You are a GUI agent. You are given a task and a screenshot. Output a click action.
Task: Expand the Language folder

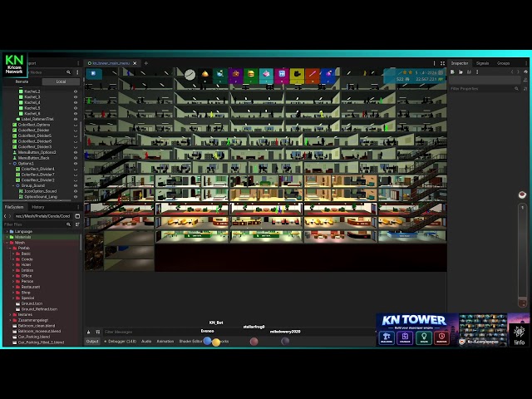[x=7, y=231]
